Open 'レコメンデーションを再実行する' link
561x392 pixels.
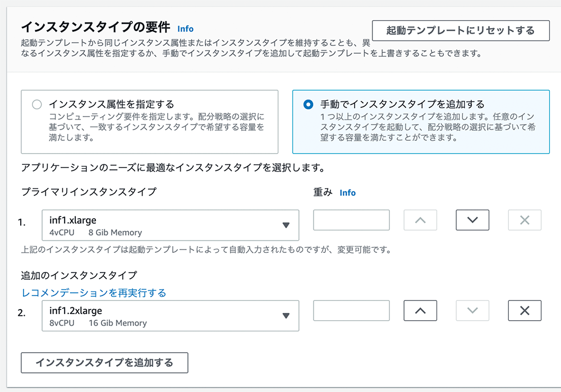coord(94,293)
